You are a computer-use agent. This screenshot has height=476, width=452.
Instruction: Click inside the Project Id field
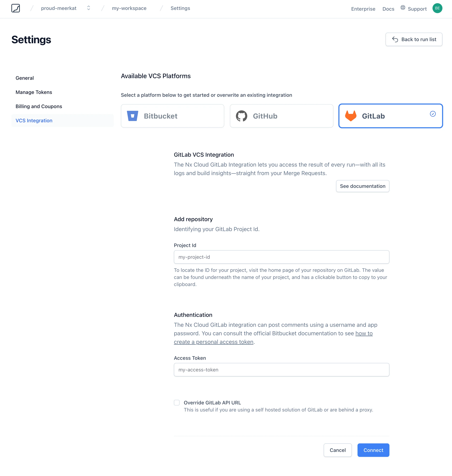tap(281, 257)
